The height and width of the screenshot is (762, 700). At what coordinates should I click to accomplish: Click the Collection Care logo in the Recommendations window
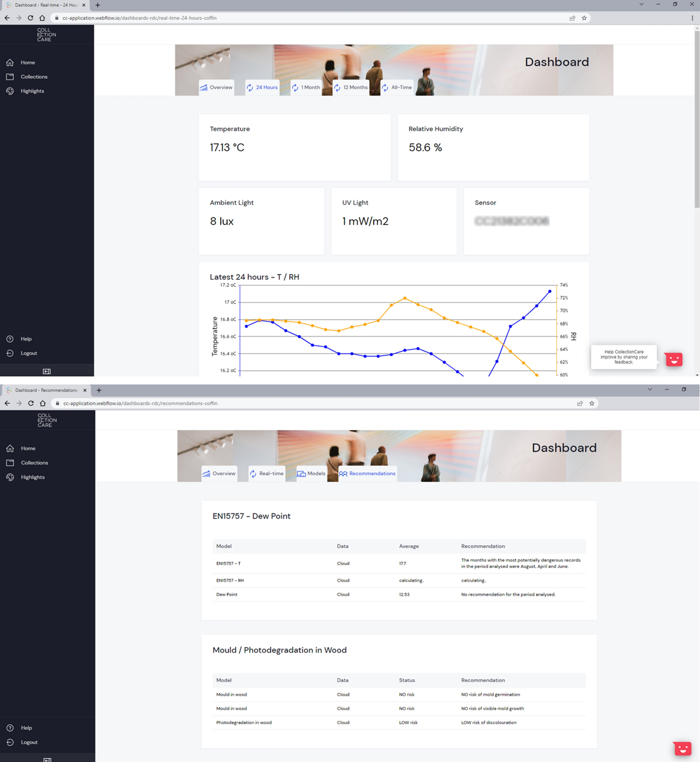tap(47, 420)
